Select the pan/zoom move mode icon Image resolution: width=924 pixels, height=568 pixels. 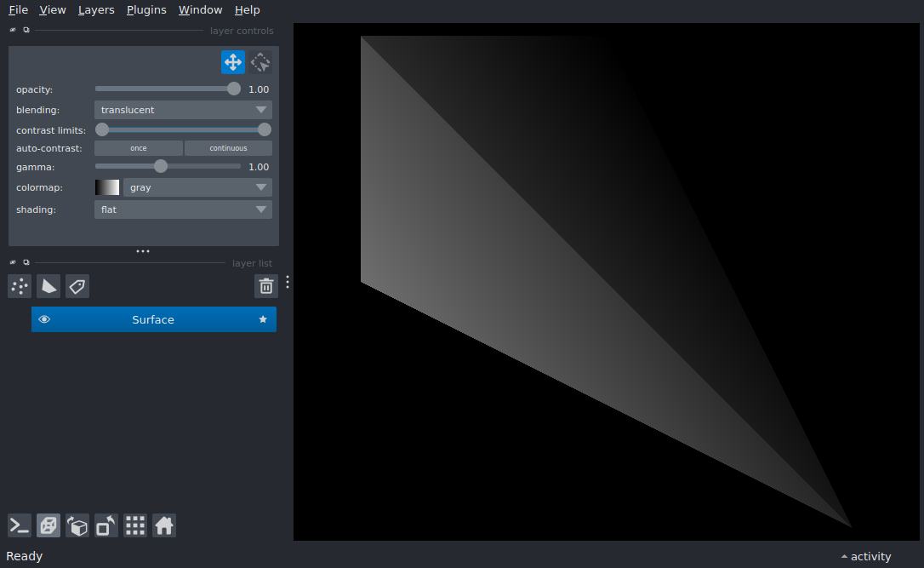[233, 62]
